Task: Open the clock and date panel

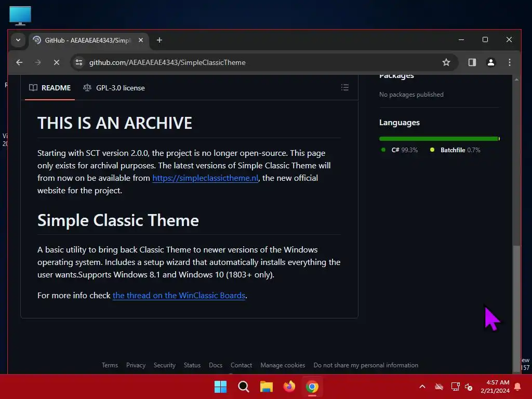Action: pos(495,387)
